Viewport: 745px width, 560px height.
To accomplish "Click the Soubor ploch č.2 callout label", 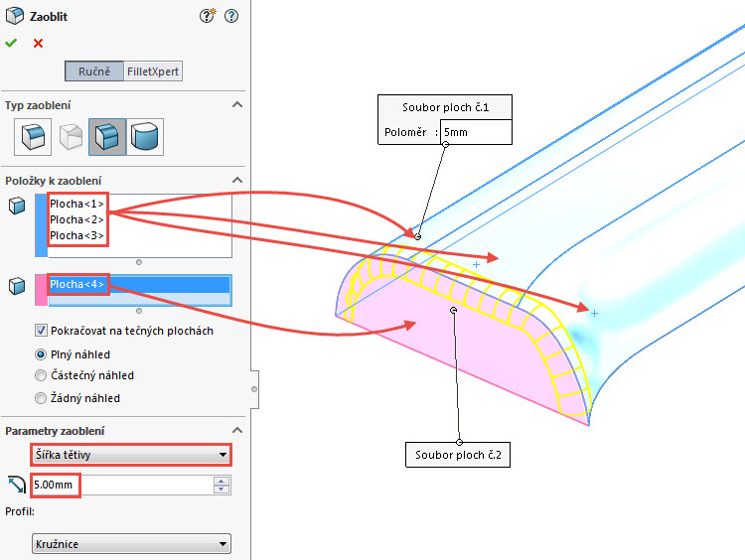I will (458, 455).
